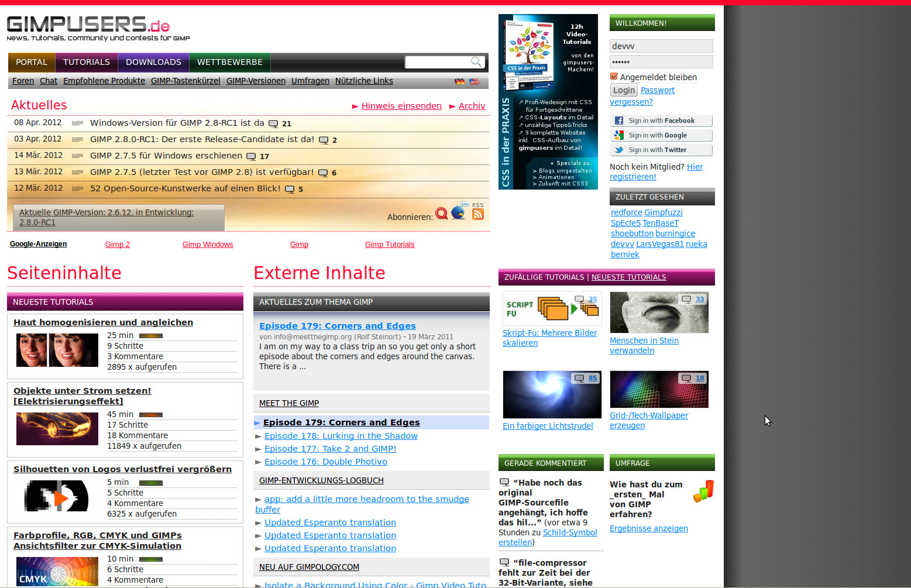Switch language via the US flag icon
Screen dimensions: 911x588
[x=474, y=81]
